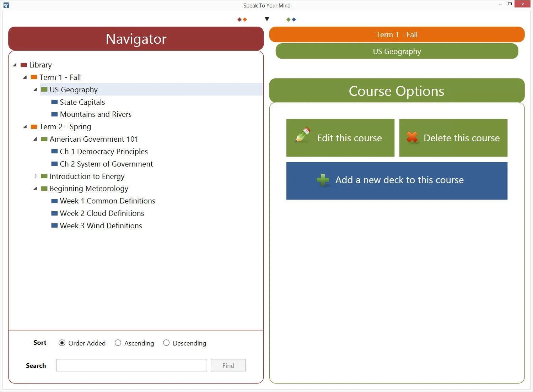Screen dimensions: 533x392
Task: Click the orange Term 1 - Fall breadcrumb bar
Action: [397, 34]
